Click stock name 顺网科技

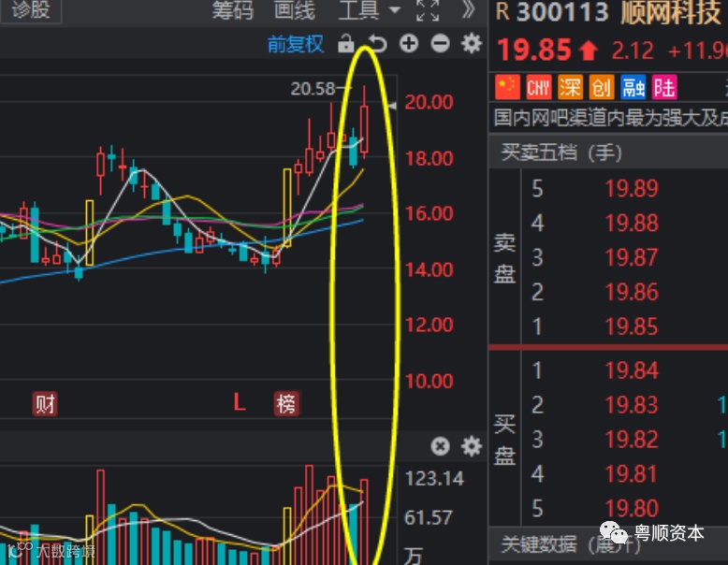point(671,12)
